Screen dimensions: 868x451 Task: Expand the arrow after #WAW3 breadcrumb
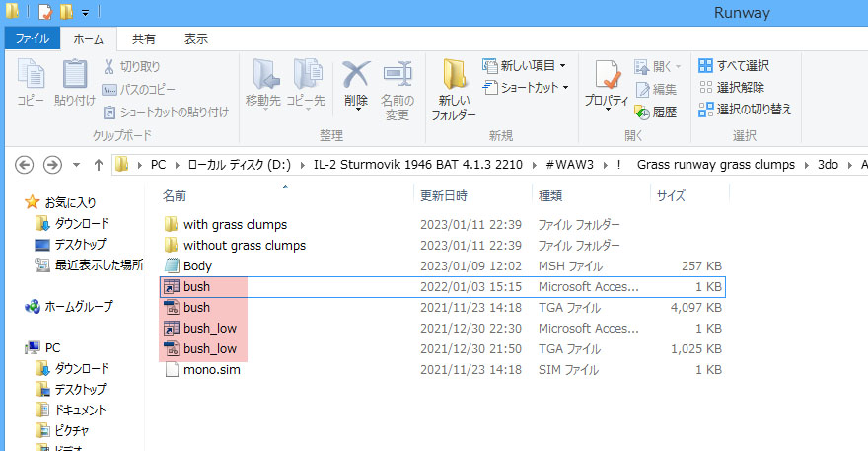point(606,165)
